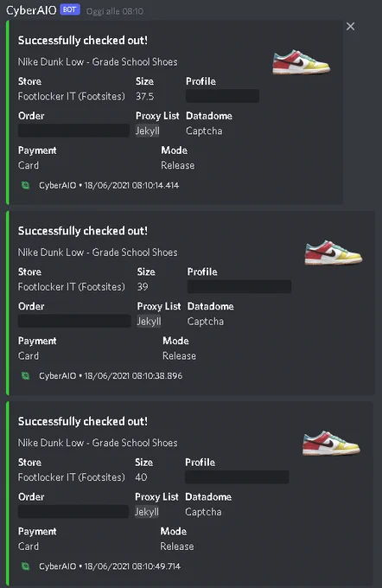
Task: Click the Jekyll proxy tag in third embed
Action: pos(147,512)
